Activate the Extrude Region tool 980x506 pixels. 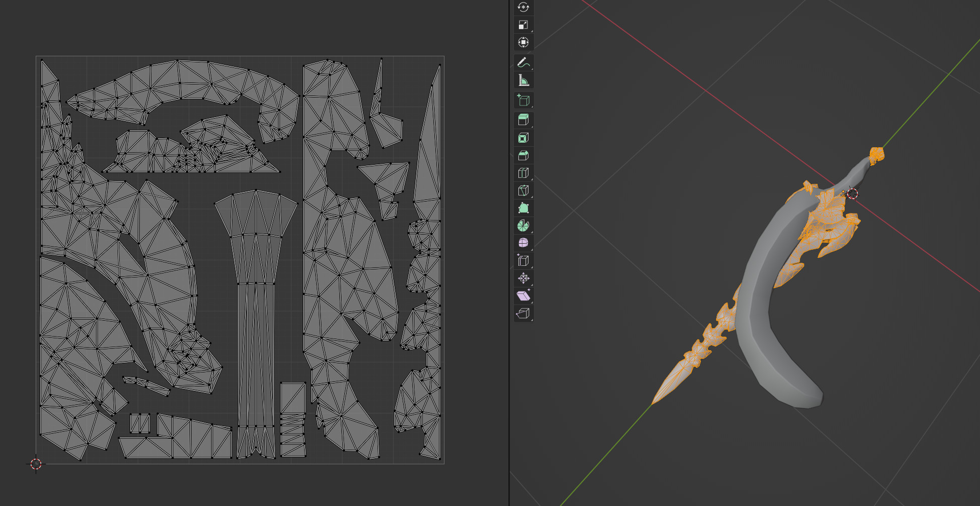(523, 120)
